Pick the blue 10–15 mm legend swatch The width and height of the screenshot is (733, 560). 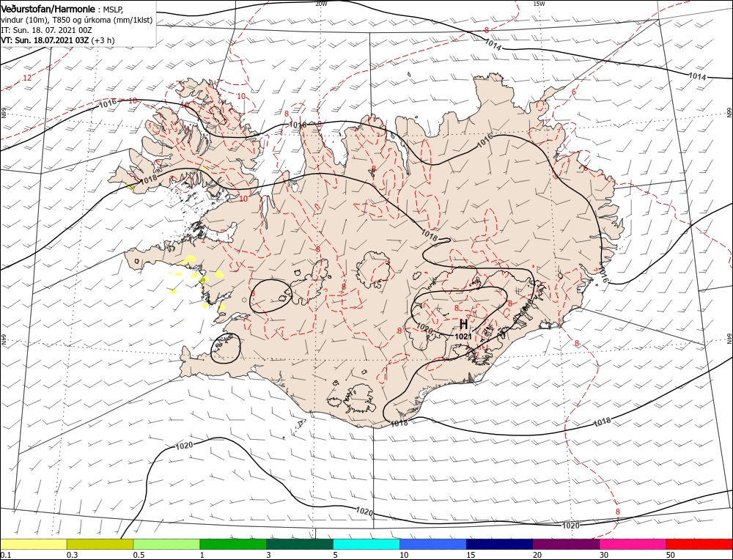[x=433, y=544]
